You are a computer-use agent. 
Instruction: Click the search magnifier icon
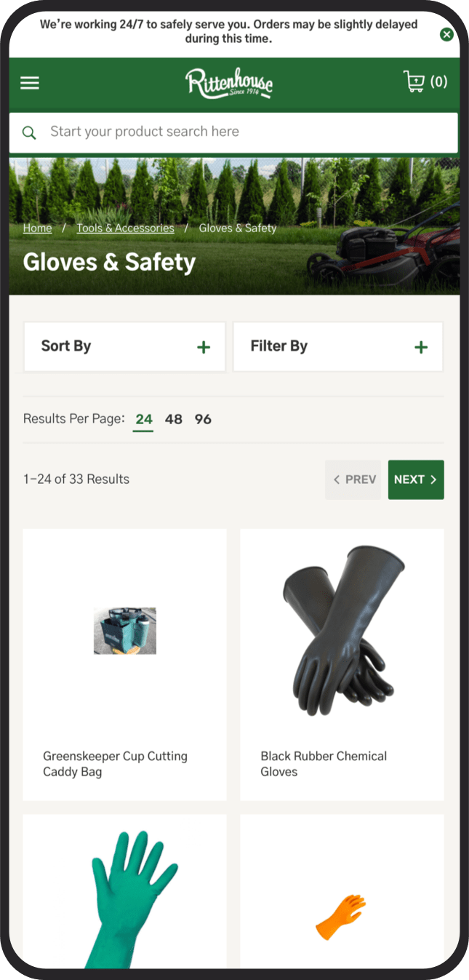pos(29,132)
